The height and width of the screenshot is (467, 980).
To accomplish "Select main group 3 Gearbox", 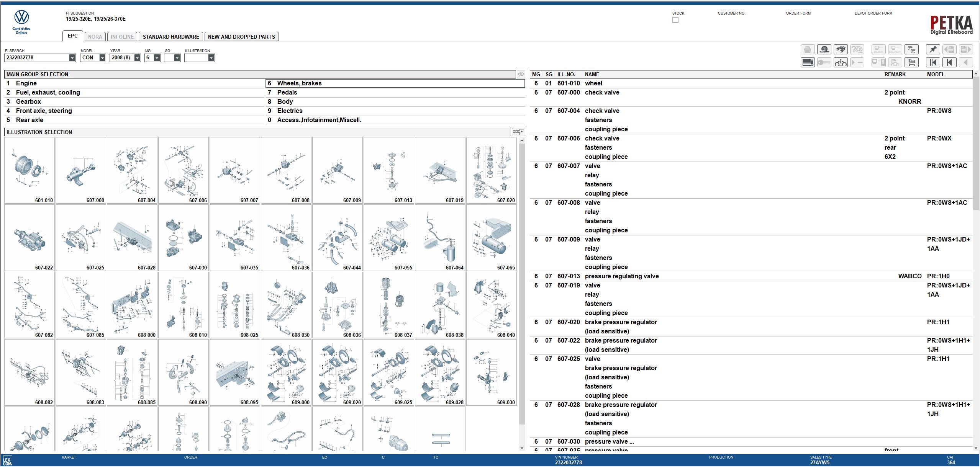I will [x=134, y=102].
